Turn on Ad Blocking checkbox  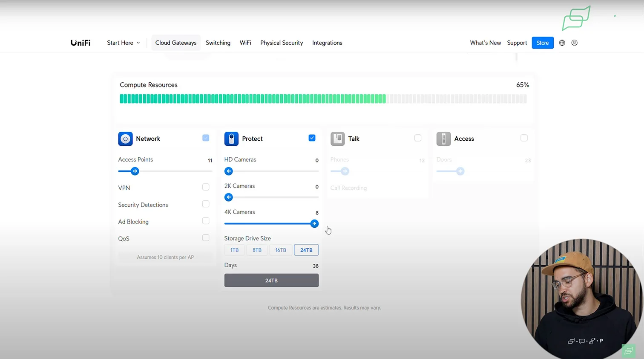pyautogui.click(x=206, y=221)
